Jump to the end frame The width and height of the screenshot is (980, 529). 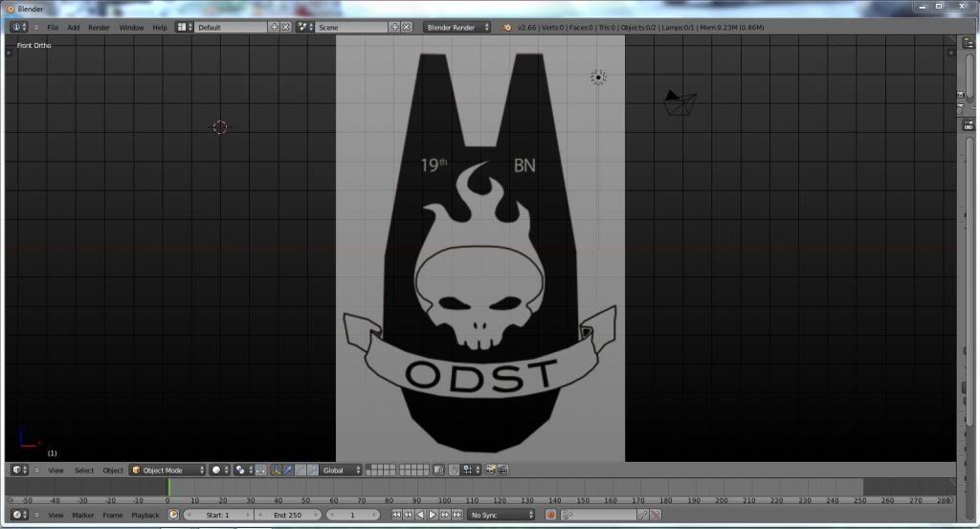pyautogui.click(x=457, y=515)
